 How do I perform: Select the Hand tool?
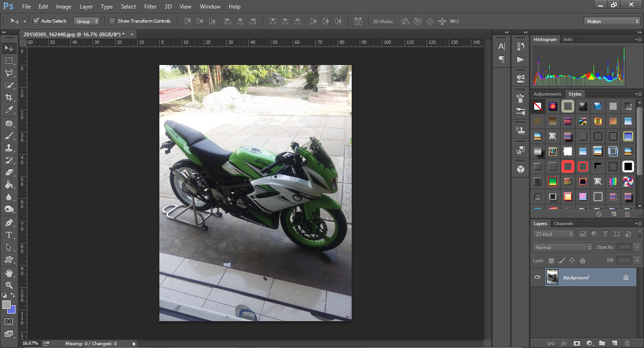click(x=9, y=272)
